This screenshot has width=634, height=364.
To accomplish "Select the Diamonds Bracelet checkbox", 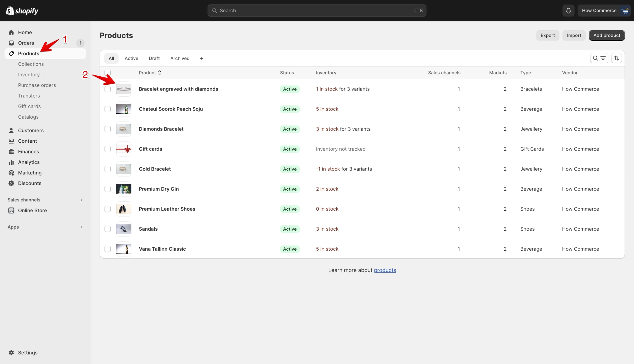I will tap(107, 129).
